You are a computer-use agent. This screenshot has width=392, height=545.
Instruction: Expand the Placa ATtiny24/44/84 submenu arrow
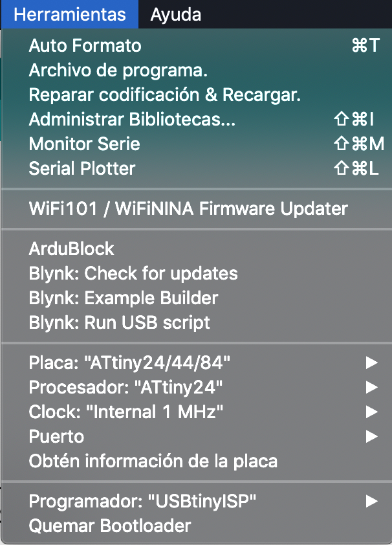pyautogui.click(x=371, y=363)
